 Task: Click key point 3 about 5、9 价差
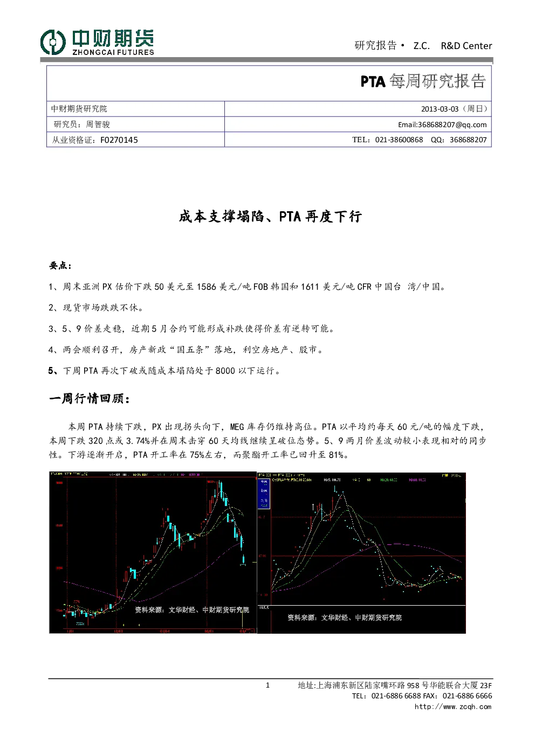tap(192, 329)
